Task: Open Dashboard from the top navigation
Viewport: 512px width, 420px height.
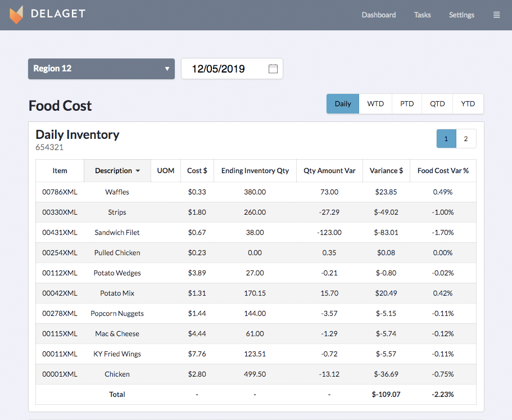Action: click(378, 15)
